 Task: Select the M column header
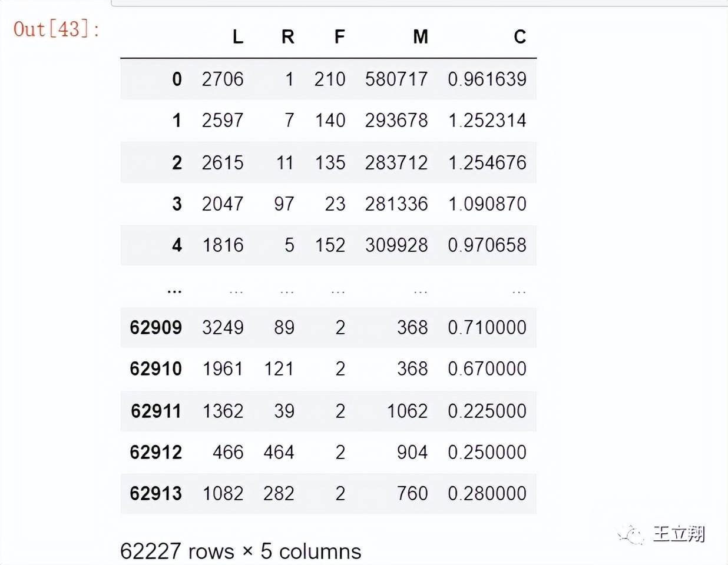(420, 37)
